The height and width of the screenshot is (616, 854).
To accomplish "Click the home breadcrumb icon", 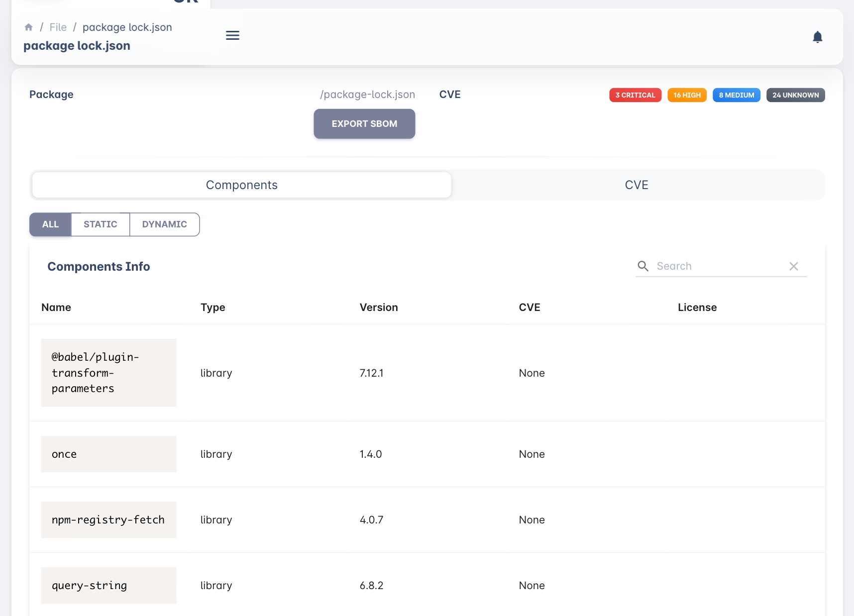I will [x=28, y=27].
